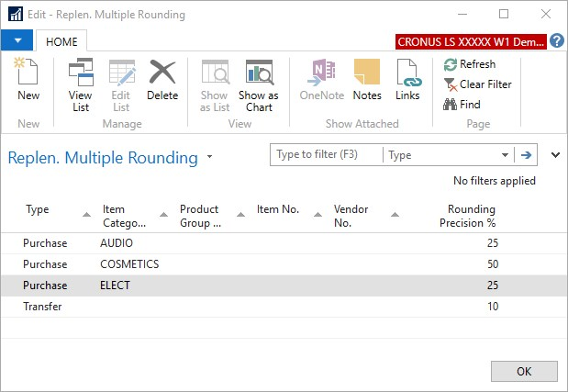Minimize the window

(x=462, y=14)
